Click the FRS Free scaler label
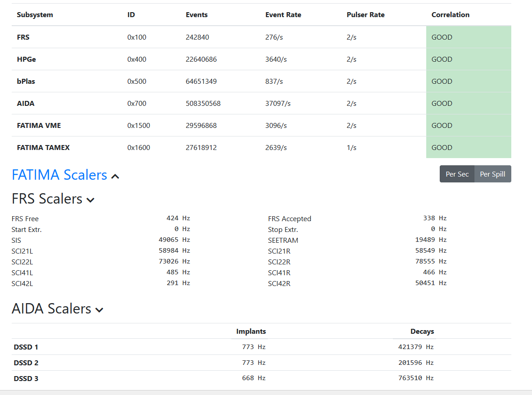 (x=25, y=219)
